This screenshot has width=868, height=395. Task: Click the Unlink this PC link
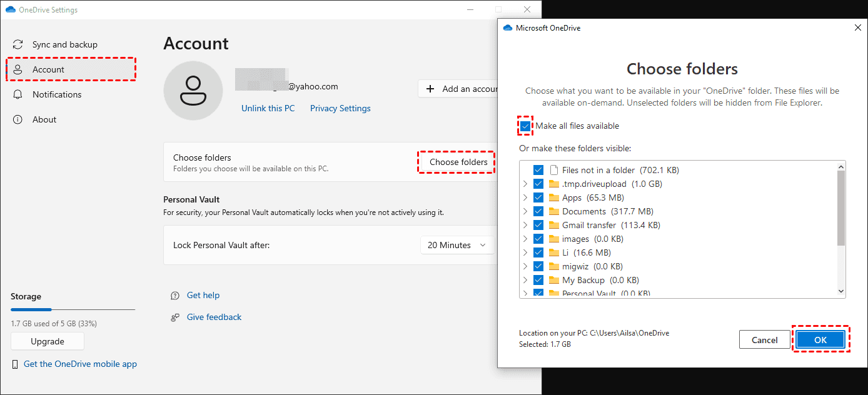[x=268, y=107]
